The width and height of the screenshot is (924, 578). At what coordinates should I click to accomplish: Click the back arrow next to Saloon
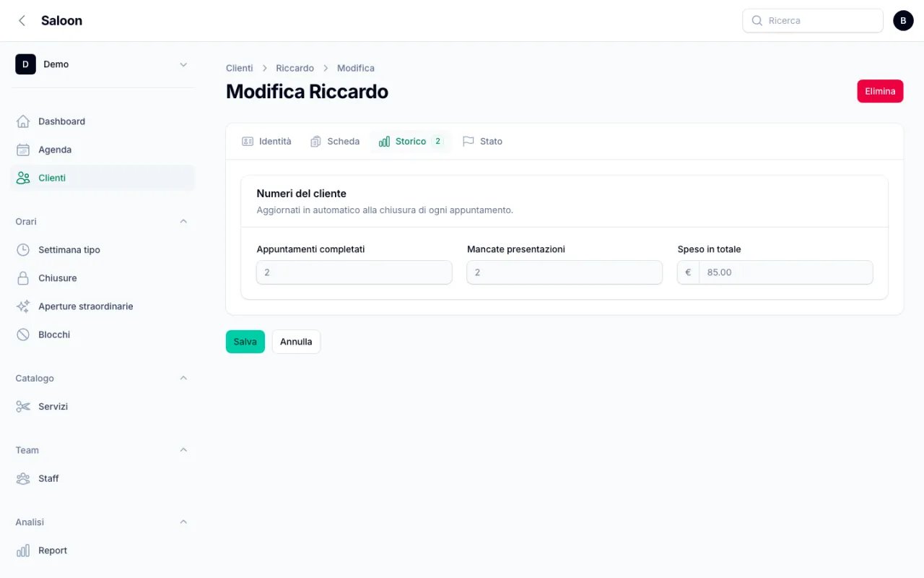point(22,21)
